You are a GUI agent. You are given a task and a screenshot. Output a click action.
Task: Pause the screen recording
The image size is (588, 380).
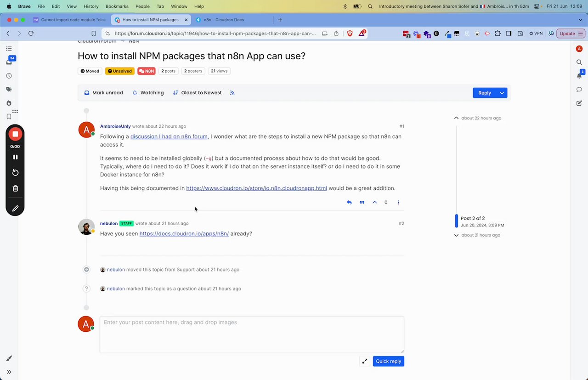coord(15,157)
